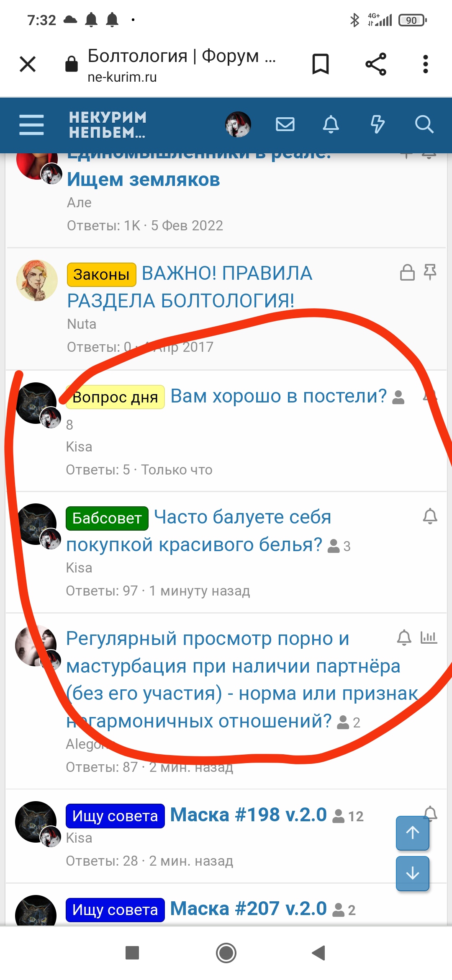
Task: Open private messages envelope icon
Action: tap(285, 124)
